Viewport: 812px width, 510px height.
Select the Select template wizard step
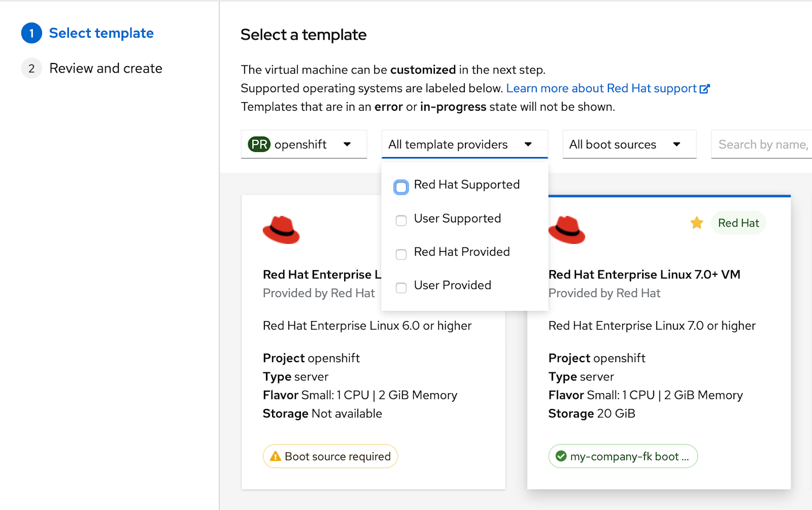tap(101, 34)
